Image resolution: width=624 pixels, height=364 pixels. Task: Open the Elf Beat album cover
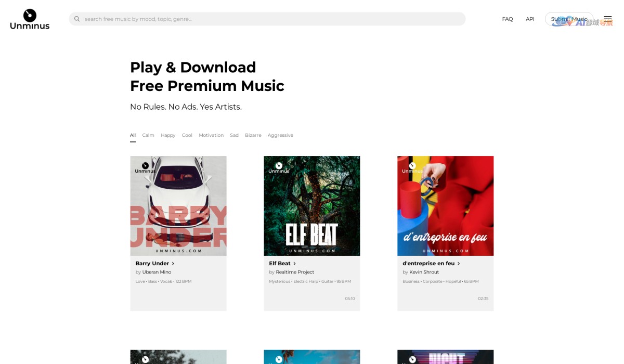point(312,206)
